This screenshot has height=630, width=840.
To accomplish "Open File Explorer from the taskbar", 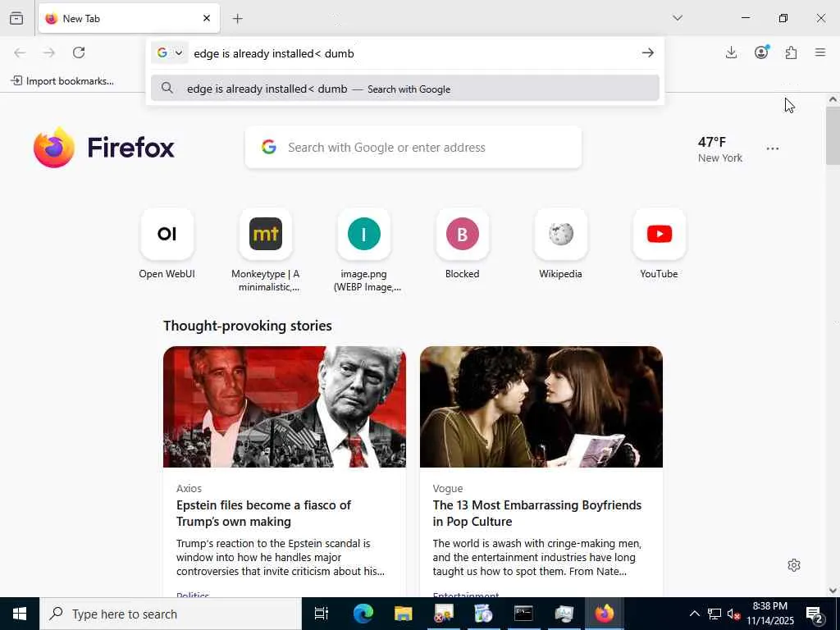I will (x=403, y=614).
